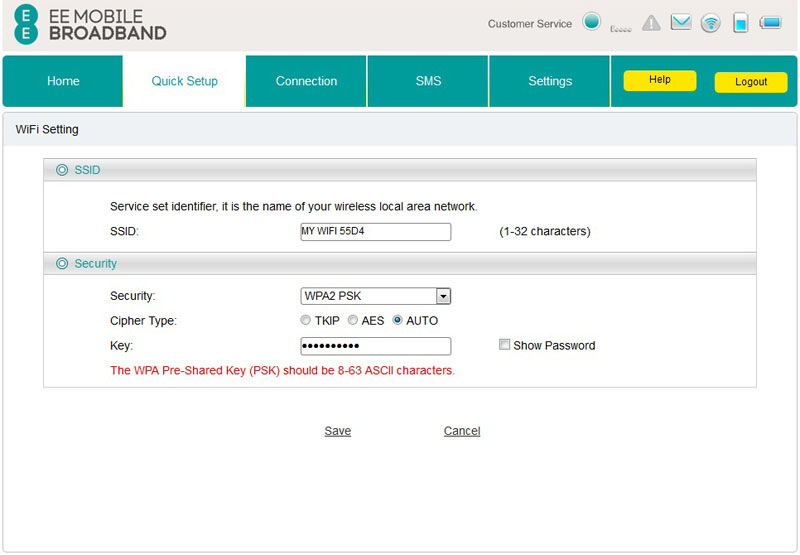The height and width of the screenshot is (555, 800).
Task: Click the SIM card status icon
Action: [x=740, y=23]
